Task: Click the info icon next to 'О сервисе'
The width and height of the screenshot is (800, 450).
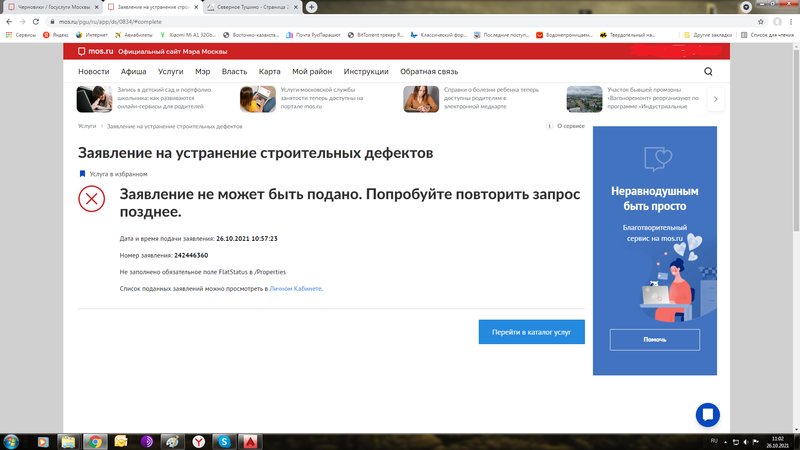Action: point(549,126)
